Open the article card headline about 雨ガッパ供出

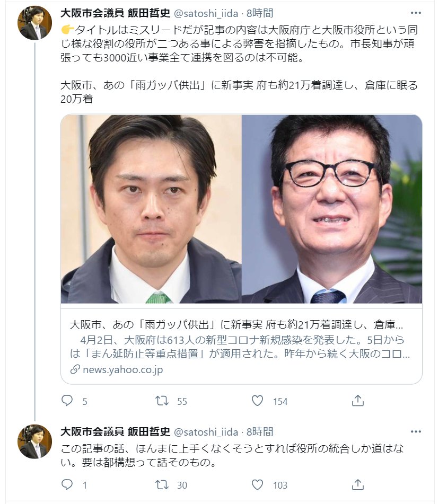point(236,325)
